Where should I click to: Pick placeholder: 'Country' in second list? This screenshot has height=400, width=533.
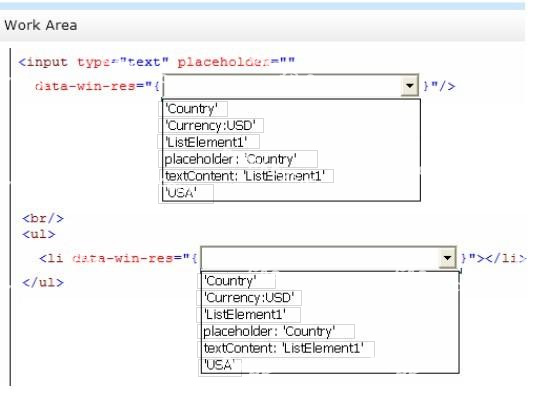[276, 331]
